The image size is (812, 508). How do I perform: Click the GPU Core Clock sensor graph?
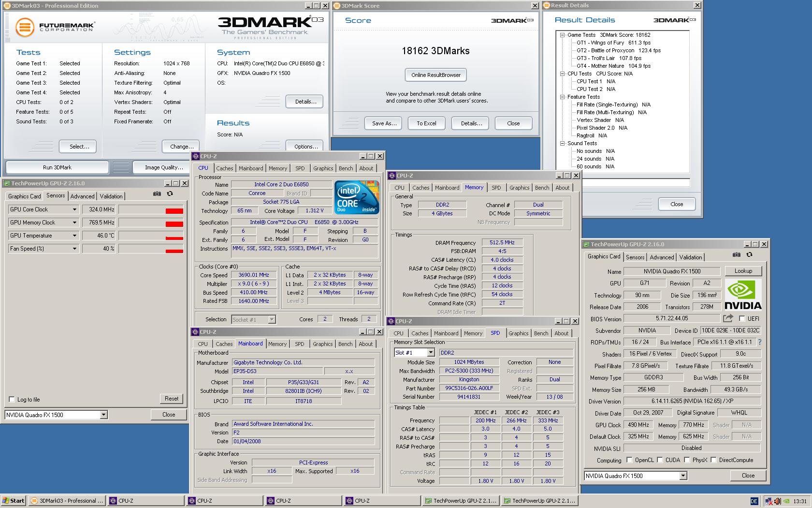(151, 209)
